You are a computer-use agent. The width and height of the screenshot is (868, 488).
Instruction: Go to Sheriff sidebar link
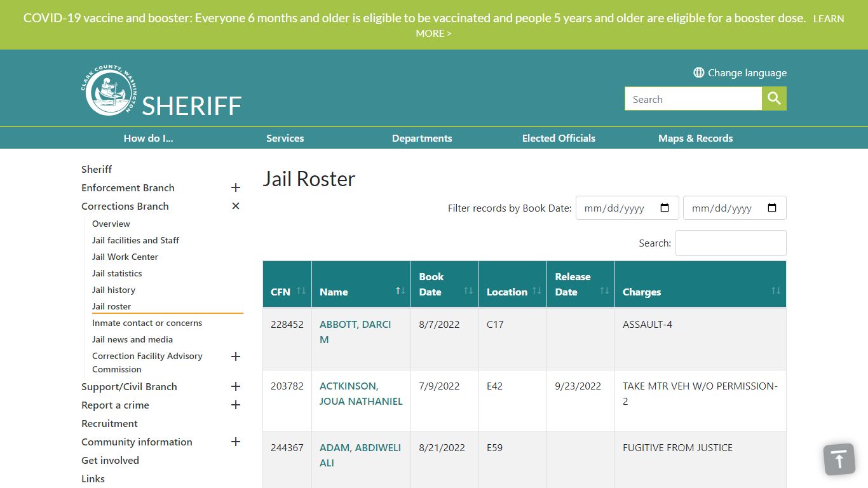97,169
